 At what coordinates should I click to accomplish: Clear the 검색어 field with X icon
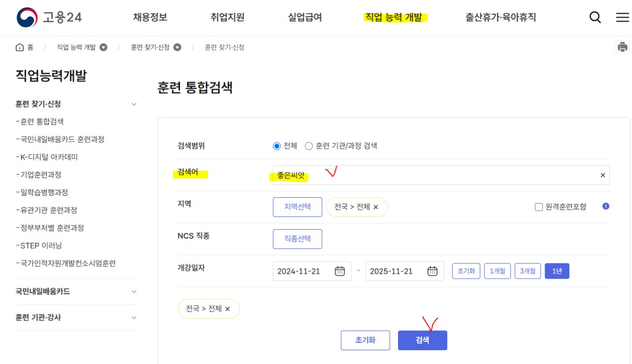(602, 175)
